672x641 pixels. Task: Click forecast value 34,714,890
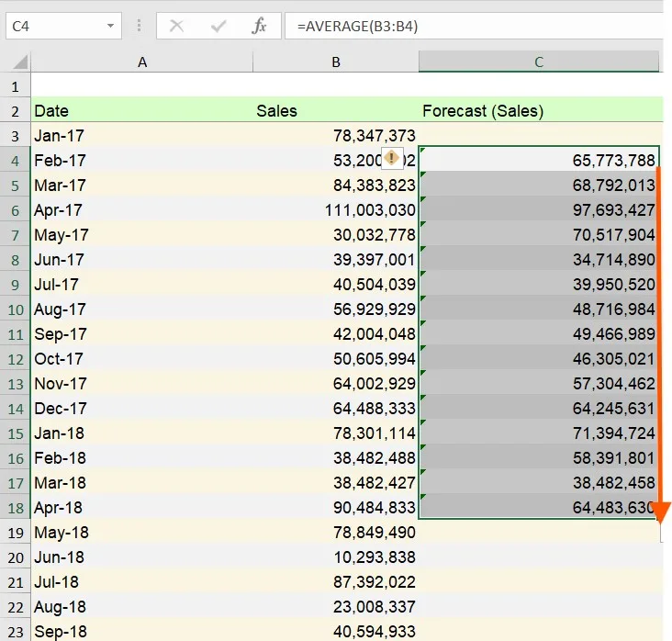(614, 260)
